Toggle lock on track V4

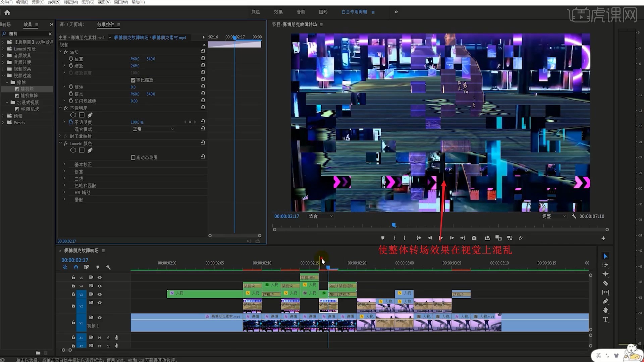tap(73, 286)
